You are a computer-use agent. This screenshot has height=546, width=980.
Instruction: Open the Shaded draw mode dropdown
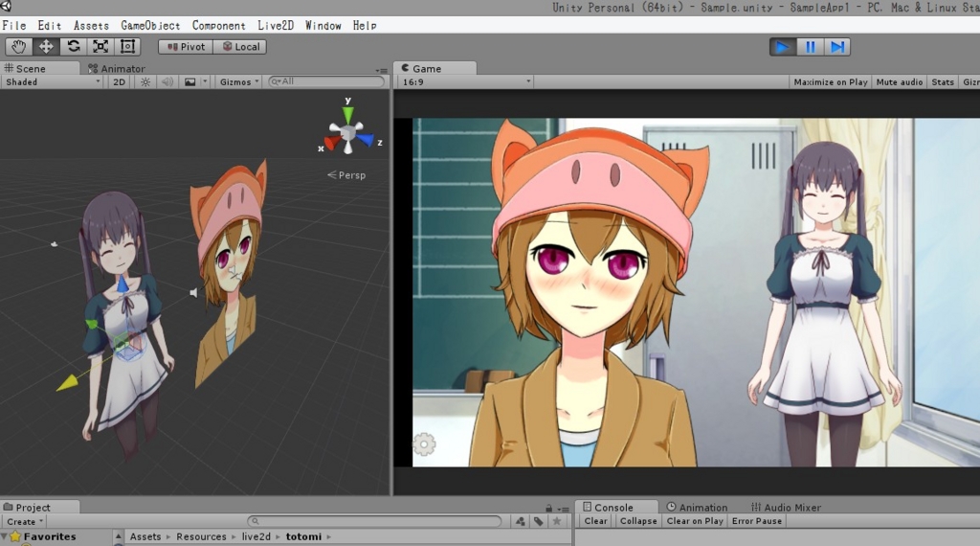53,82
